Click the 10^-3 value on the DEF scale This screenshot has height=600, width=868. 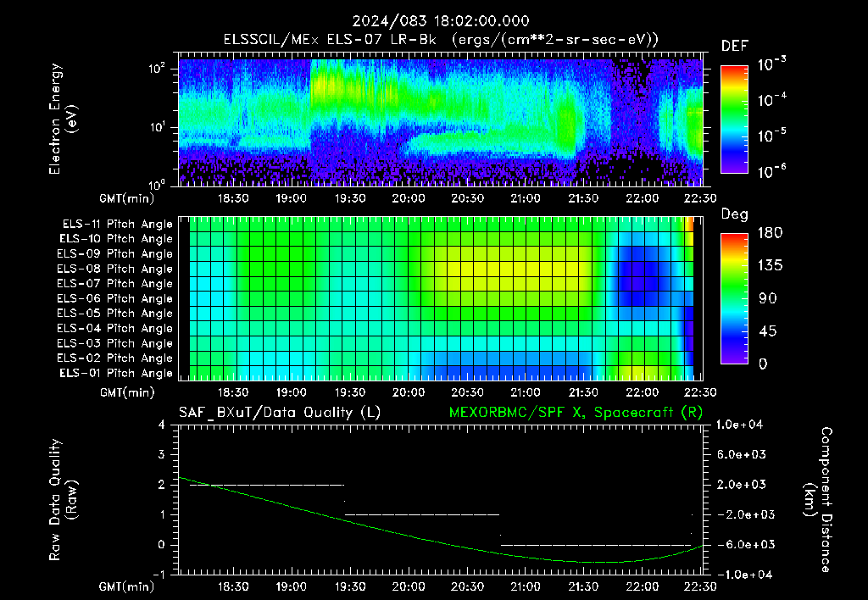771,64
